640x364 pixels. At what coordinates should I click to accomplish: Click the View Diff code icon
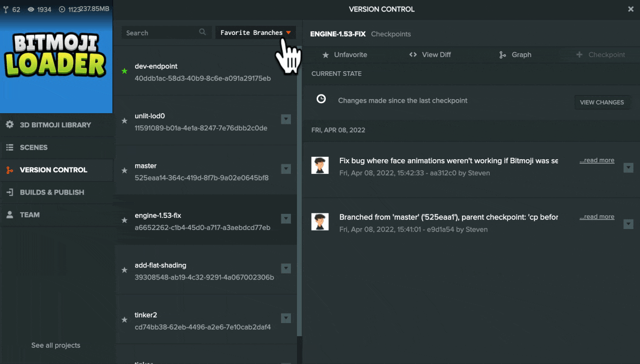click(x=413, y=55)
